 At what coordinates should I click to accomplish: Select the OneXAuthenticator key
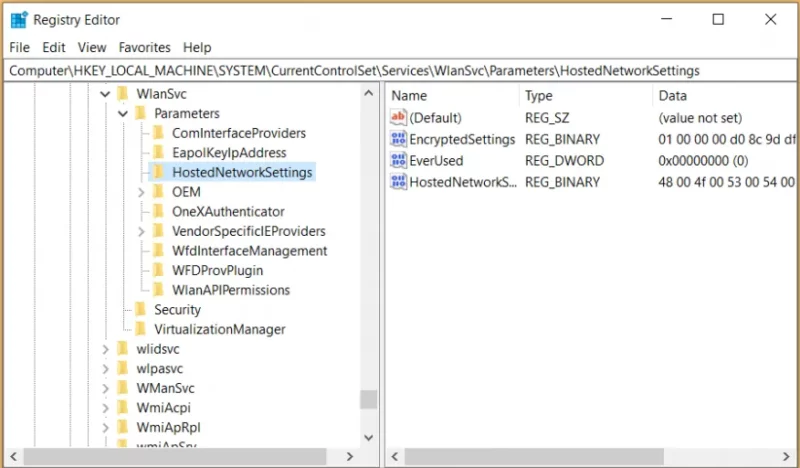[x=228, y=211]
